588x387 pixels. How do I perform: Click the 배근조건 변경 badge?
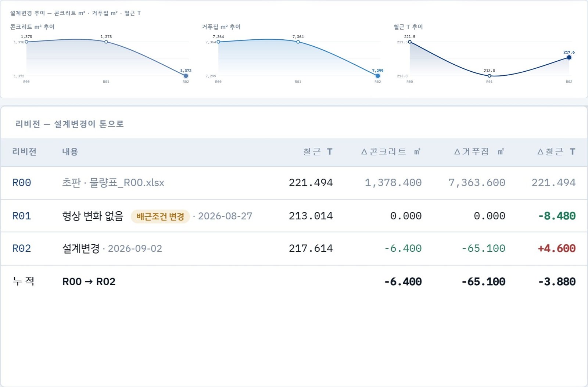[160, 216]
